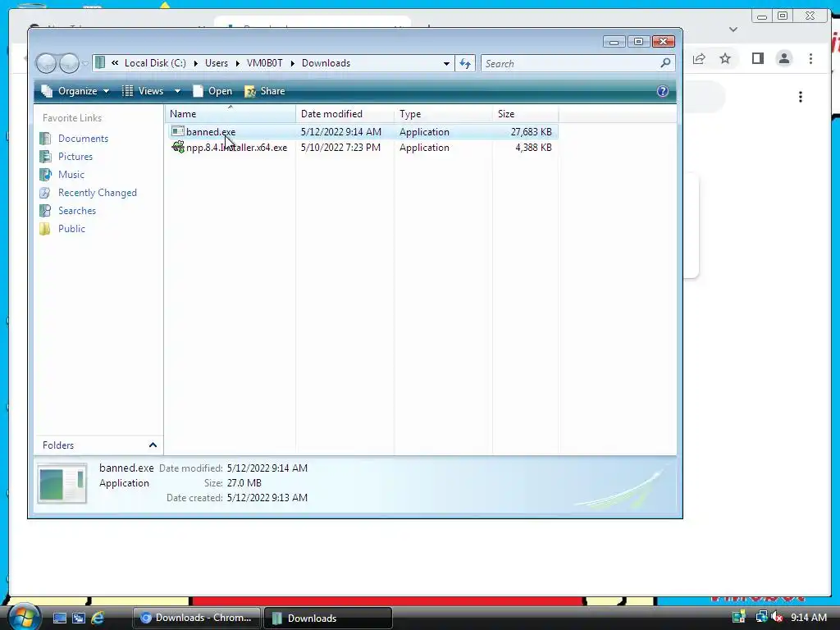Click the taskbar clock 9:14 AM
This screenshot has height=630, width=840.
coord(808,618)
